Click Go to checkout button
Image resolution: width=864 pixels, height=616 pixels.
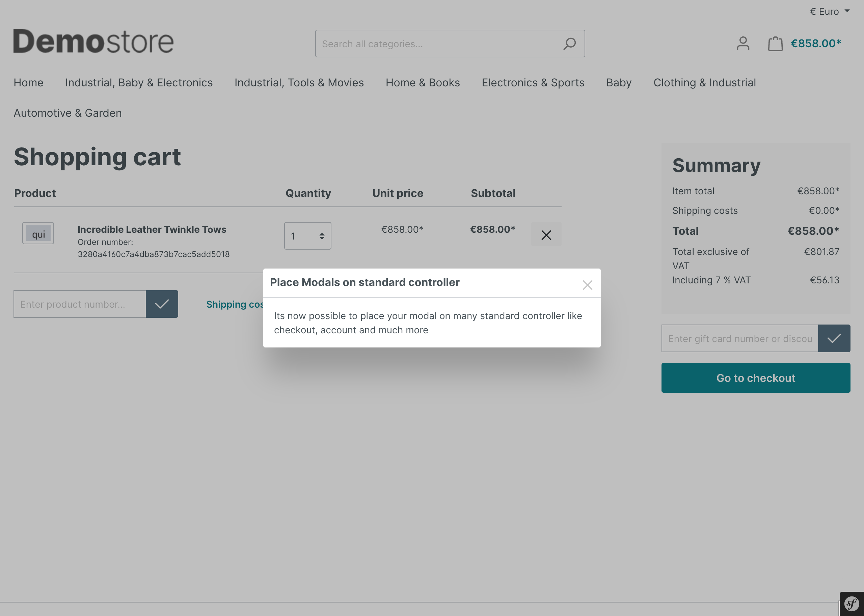[x=755, y=378]
